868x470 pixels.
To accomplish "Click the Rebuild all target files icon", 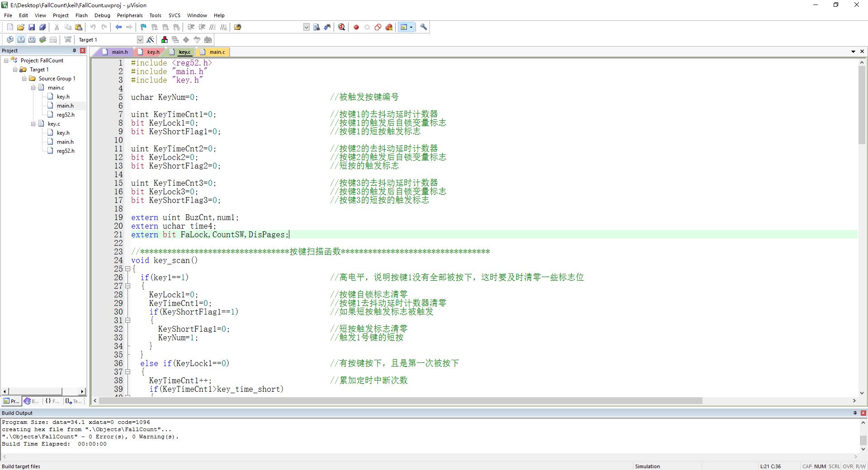I will pos(32,40).
